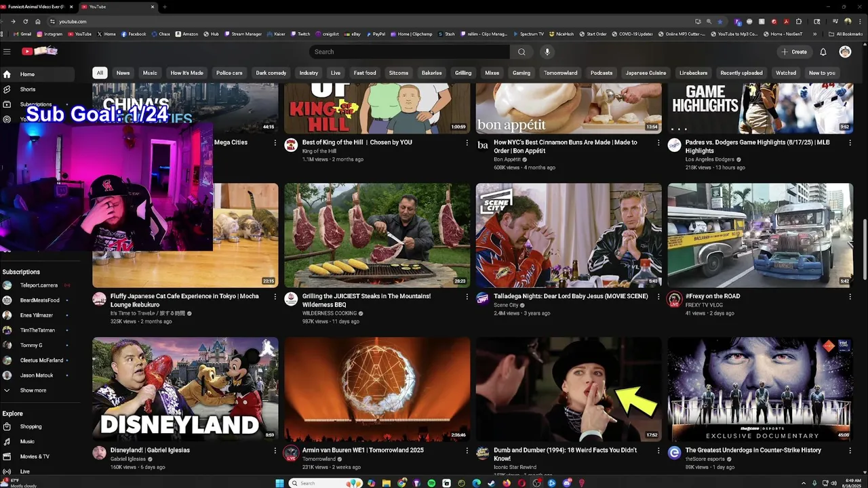Click the YouTube logo
This screenshot has height=488, width=868.
39,52
